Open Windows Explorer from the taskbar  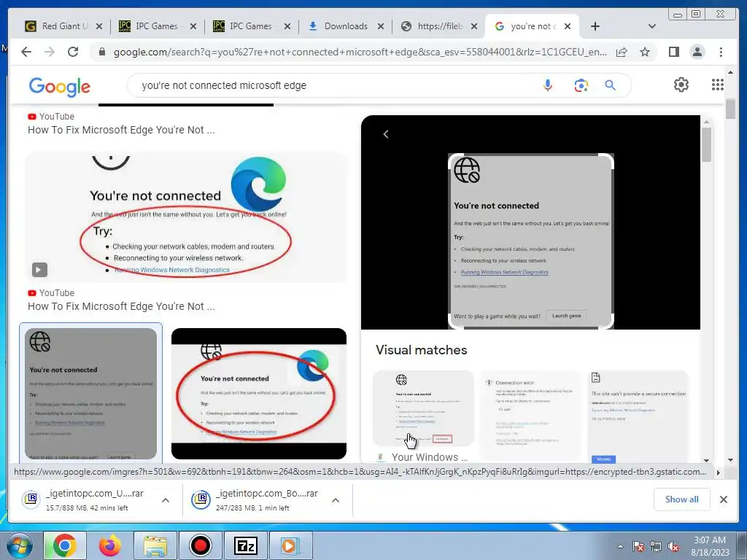pos(155,545)
